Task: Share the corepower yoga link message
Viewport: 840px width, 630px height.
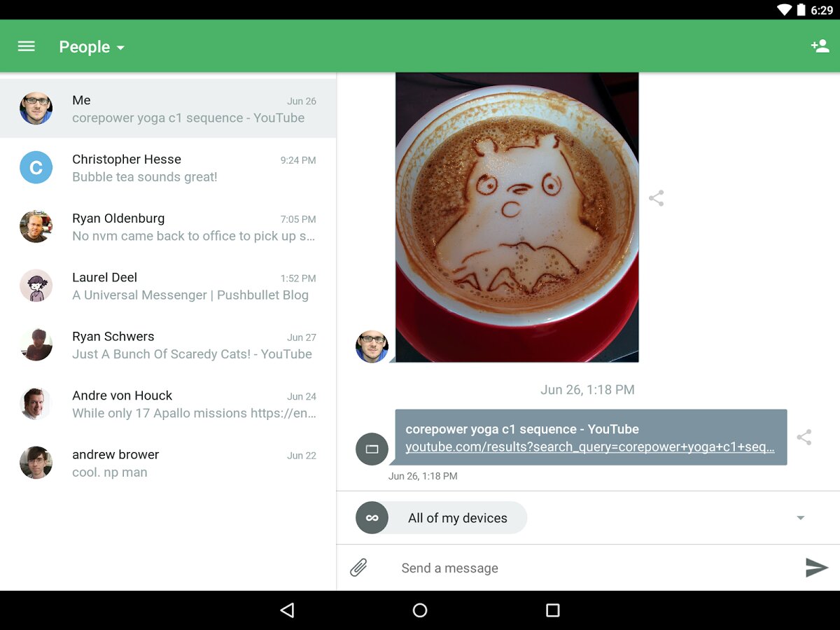Action: click(804, 437)
